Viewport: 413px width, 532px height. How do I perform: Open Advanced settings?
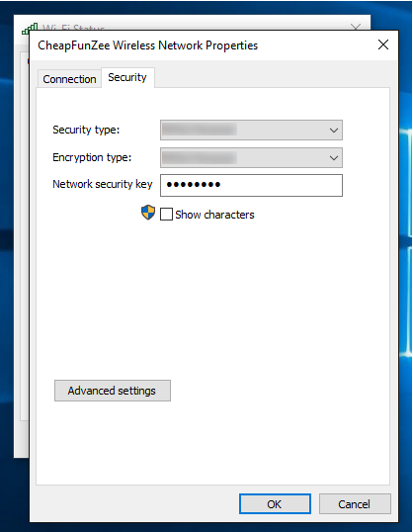pyautogui.click(x=113, y=391)
